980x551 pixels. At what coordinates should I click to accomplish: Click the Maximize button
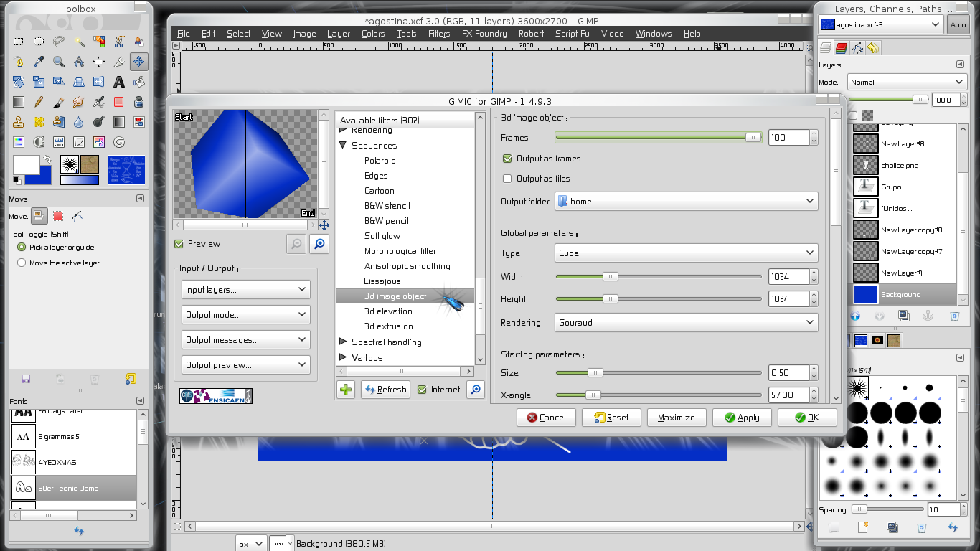click(x=677, y=418)
